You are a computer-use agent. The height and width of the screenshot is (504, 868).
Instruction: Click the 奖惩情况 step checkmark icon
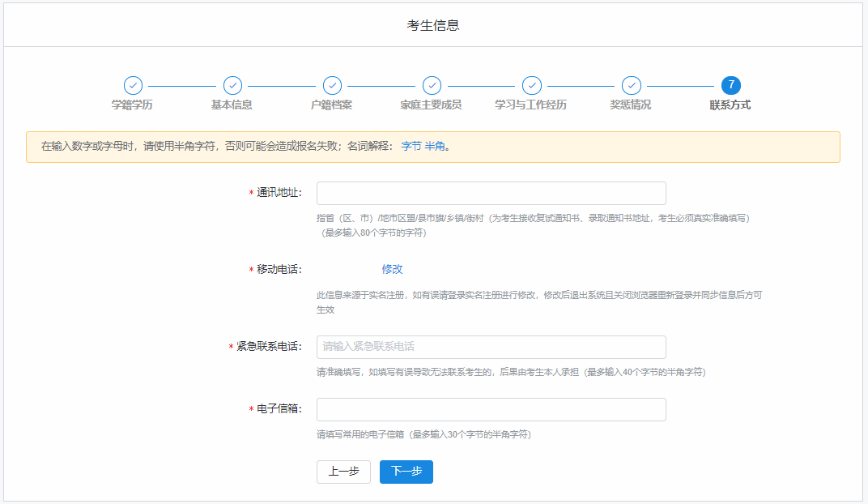click(x=631, y=86)
